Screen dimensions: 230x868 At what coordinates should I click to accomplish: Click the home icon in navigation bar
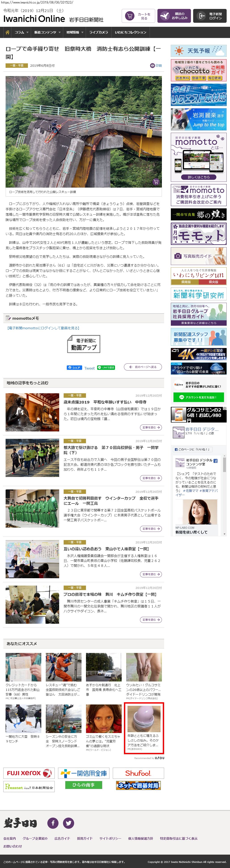7,32
